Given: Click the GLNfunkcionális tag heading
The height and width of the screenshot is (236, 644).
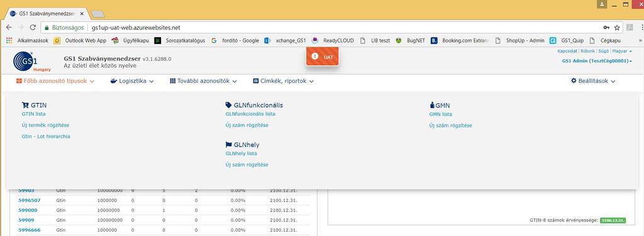Looking at the screenshot, I should coord(254,105).
